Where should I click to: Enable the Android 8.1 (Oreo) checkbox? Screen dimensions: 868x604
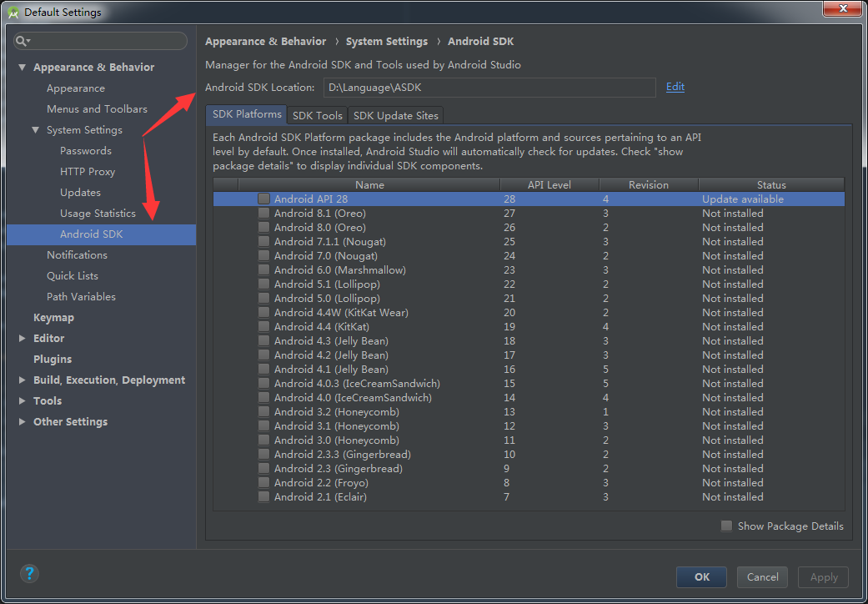[x=263, y=214]
